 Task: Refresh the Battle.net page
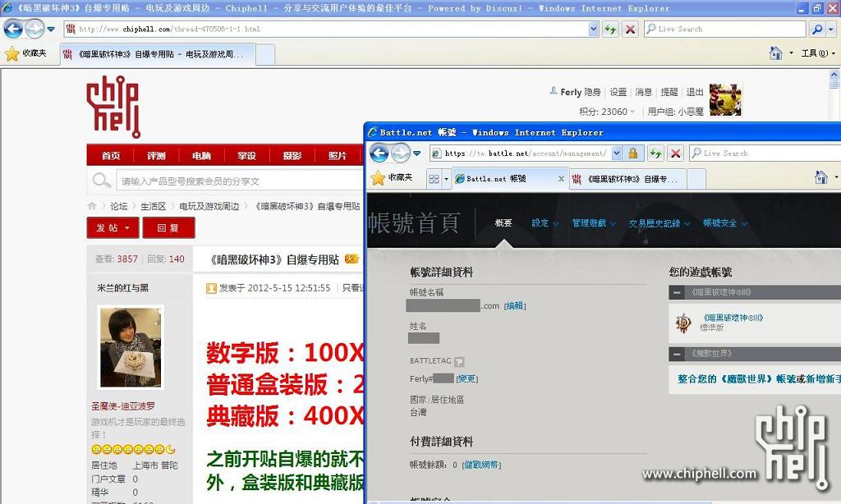655,153
